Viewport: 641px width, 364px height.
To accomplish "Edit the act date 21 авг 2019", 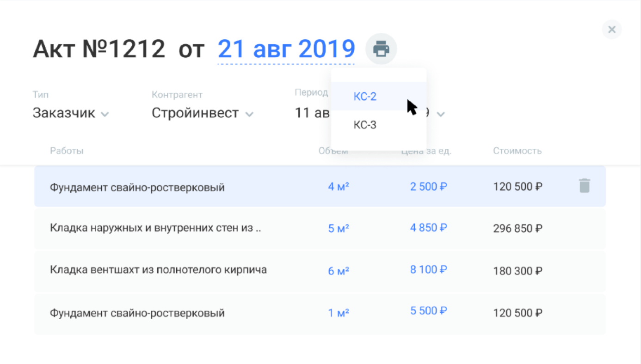I will point(286,49).
